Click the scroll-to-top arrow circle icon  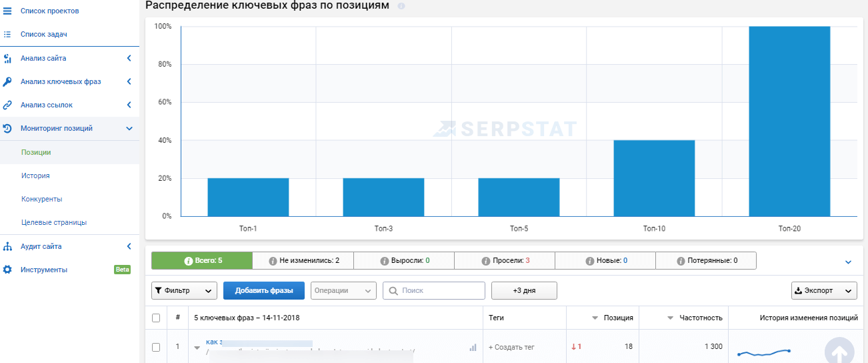(x=839, y=351)
